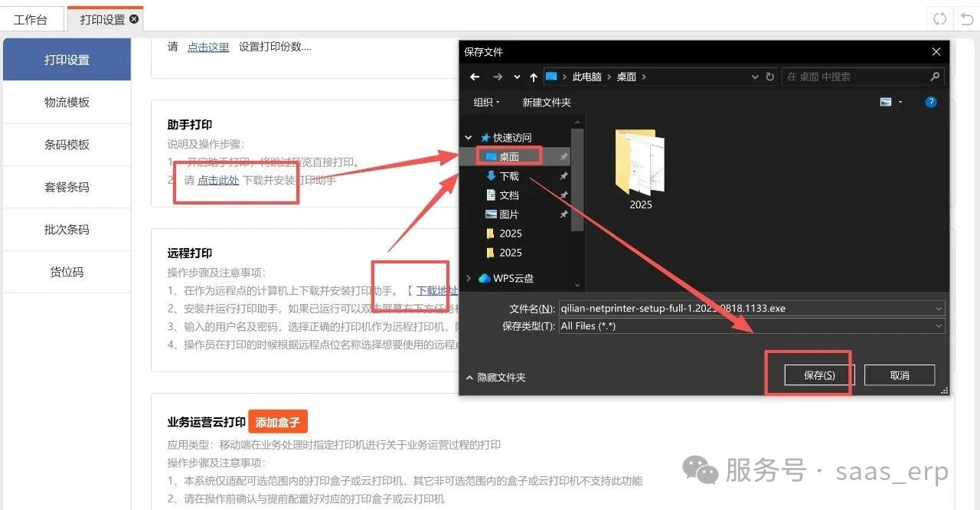The width and height of the screenshot is (980, 510).
Task: Collapse folders with 隐藏文件夹 toggle
Action: coord(495,378)
